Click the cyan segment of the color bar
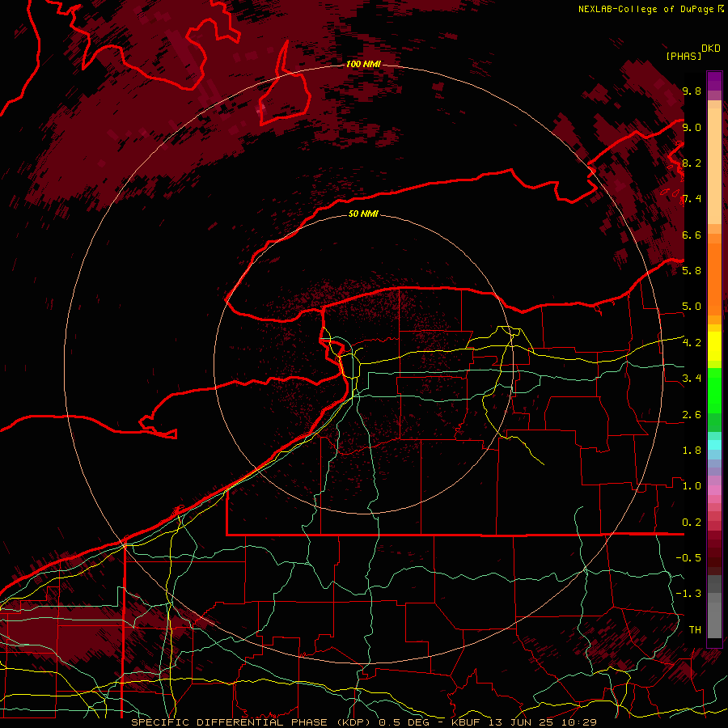The height and width of the screenshot is (728, 728). pyautogui.click(x=714, y=445)
